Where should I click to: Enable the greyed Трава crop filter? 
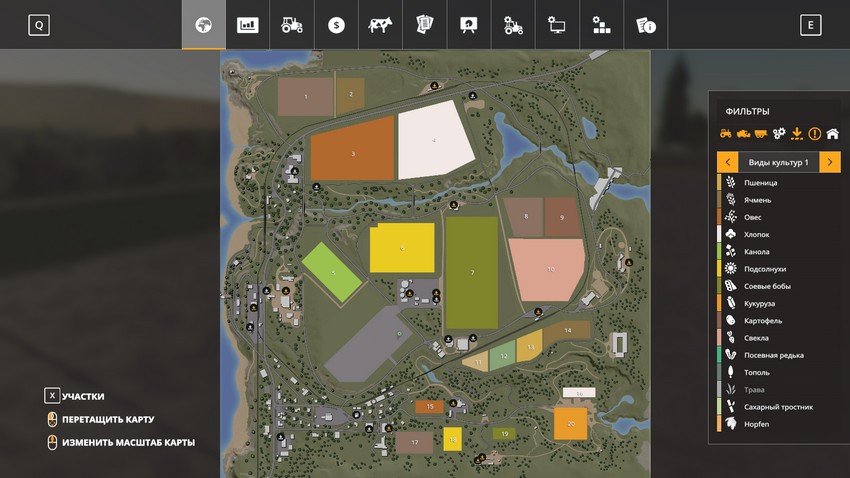point(778,390)
